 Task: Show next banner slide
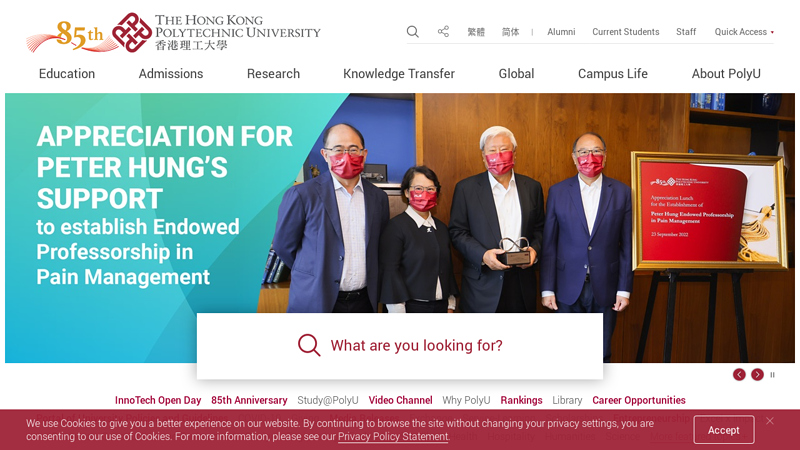758,374
